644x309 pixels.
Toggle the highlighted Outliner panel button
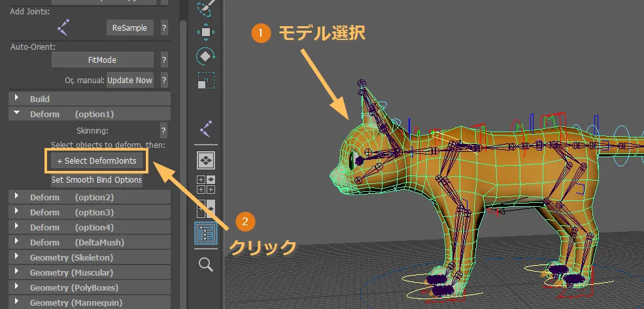pos(206,234)
